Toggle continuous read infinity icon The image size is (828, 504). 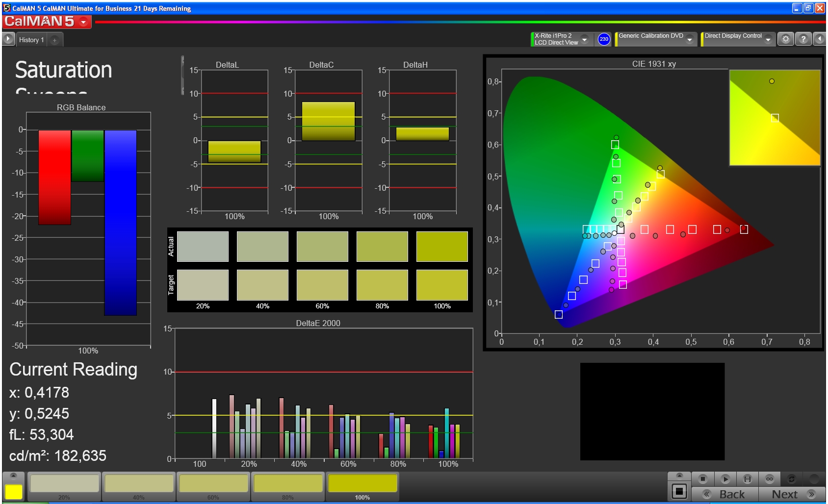(769, 479)
